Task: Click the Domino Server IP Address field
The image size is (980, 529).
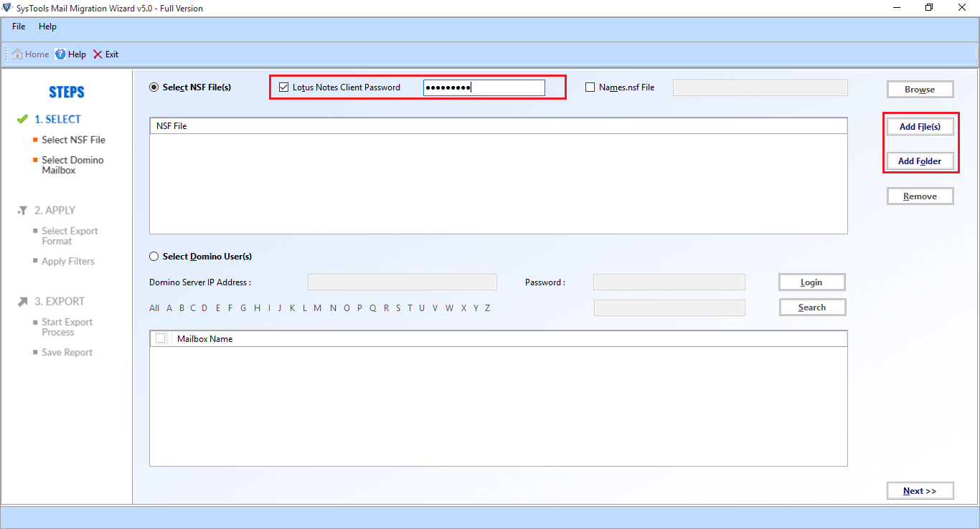Action: (x=402, y=282)
